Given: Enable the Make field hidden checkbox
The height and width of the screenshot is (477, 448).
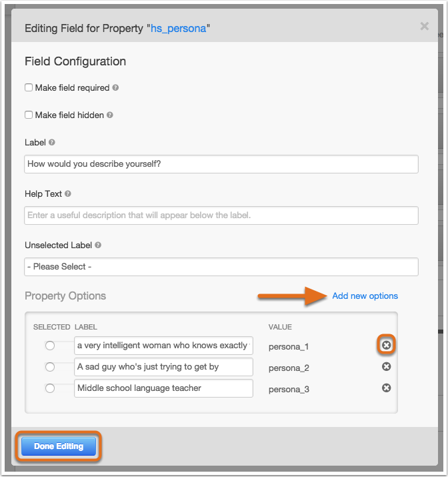Looking at the screenshot, I should tap(29, 115).
